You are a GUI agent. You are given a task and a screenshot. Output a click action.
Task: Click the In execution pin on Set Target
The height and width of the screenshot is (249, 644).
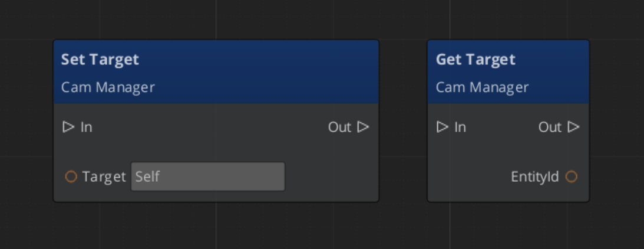point(68,127)
